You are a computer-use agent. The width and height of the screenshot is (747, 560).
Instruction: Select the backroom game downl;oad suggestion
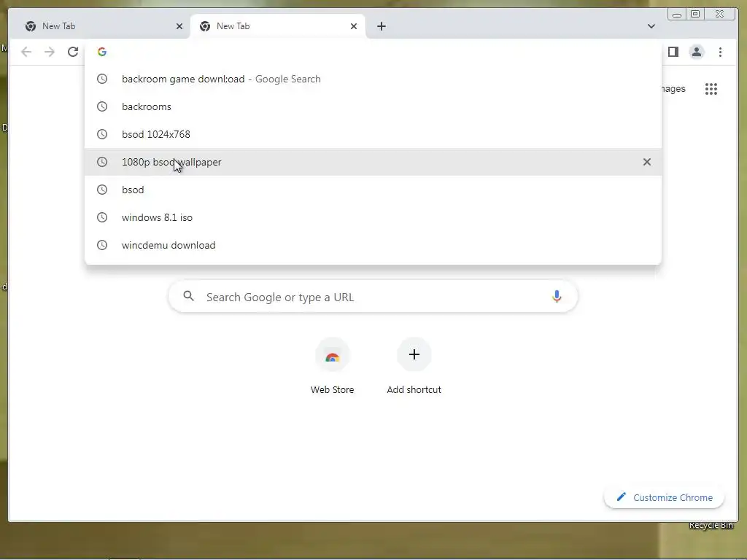click(373, 79)
